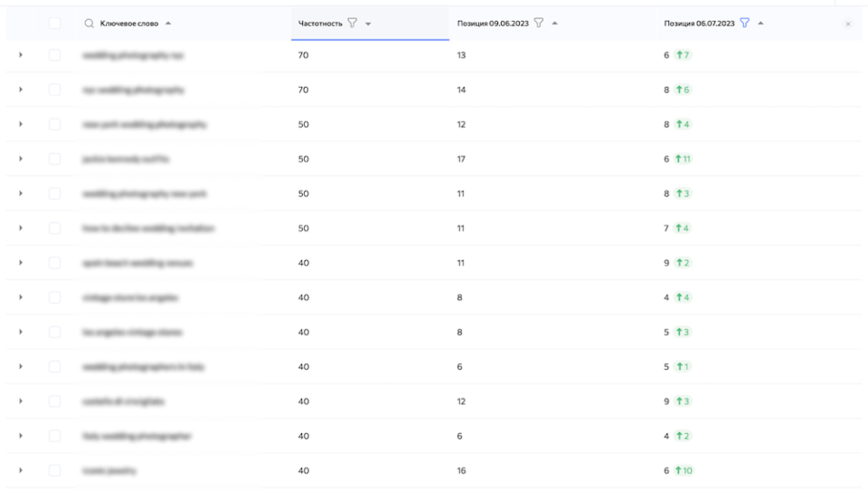Open the blue filter for Позиция 06.07.2023
The height and width of the screenshot is (499, 868).
click(745, 24)
